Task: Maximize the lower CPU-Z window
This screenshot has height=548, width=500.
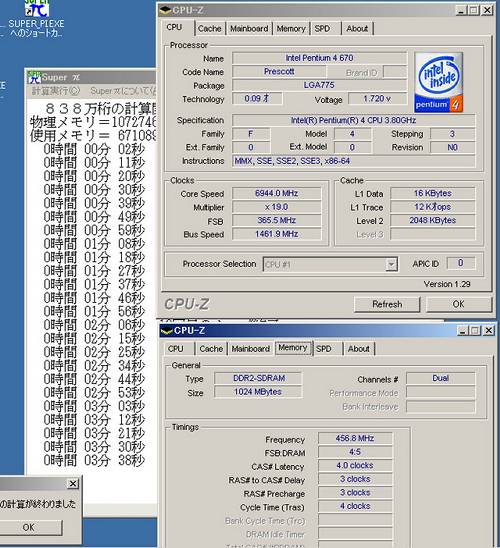Action: (x=474, y=331)
